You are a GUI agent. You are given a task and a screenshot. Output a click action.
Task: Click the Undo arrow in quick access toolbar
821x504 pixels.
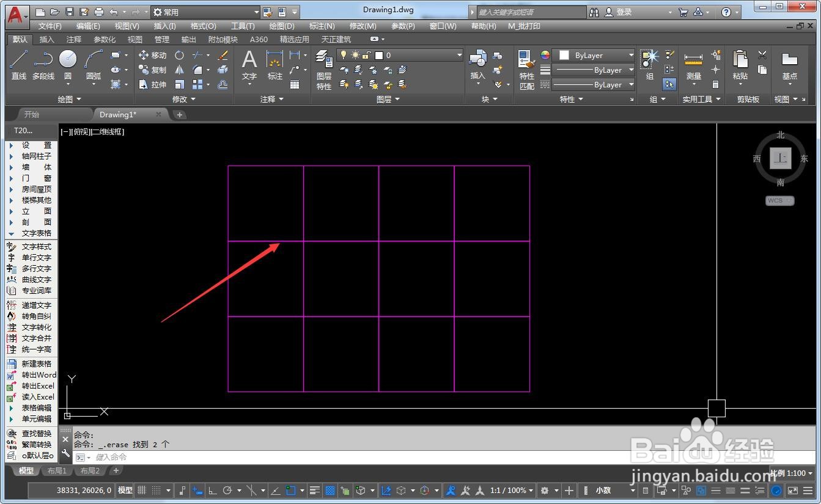[x=114, y=12]
